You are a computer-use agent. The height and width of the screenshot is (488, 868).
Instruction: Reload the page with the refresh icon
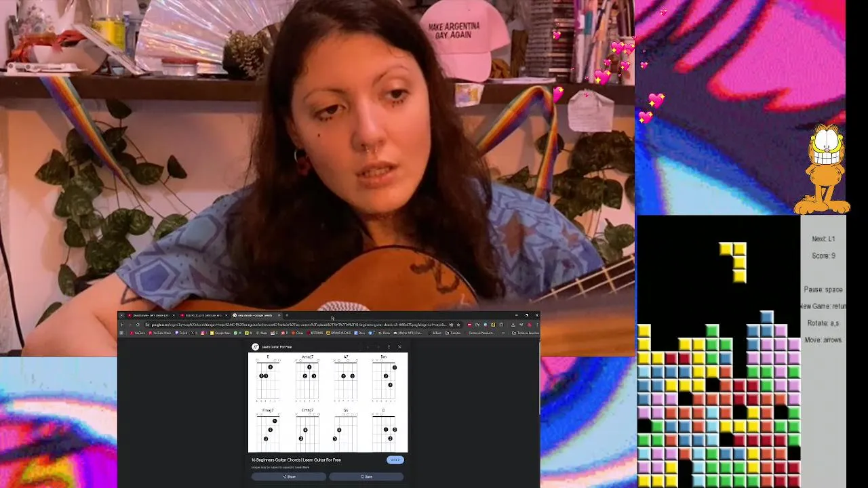(x=138, y=325)
